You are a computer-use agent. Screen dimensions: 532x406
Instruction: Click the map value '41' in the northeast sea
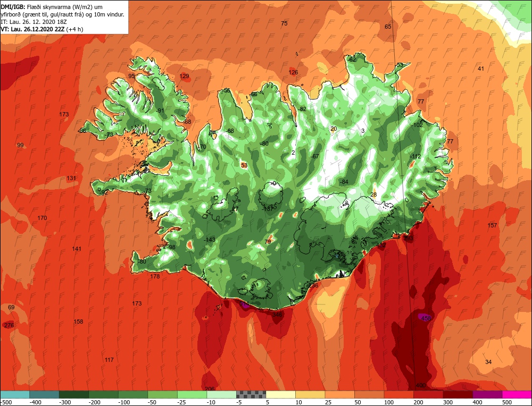point(481,69)
